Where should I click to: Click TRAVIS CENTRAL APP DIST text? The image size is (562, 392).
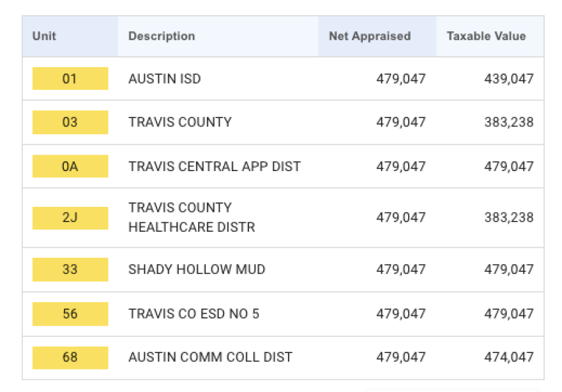point(215,167)
